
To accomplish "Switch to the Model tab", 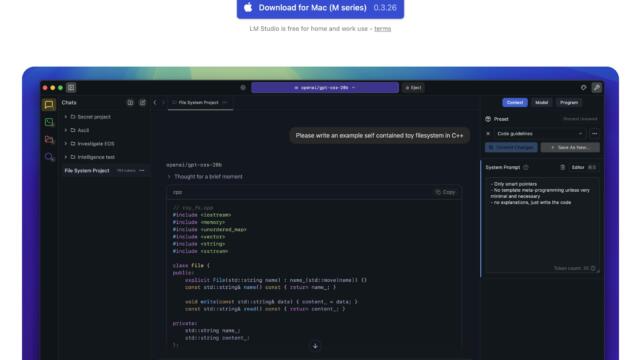I will point(542,102).
